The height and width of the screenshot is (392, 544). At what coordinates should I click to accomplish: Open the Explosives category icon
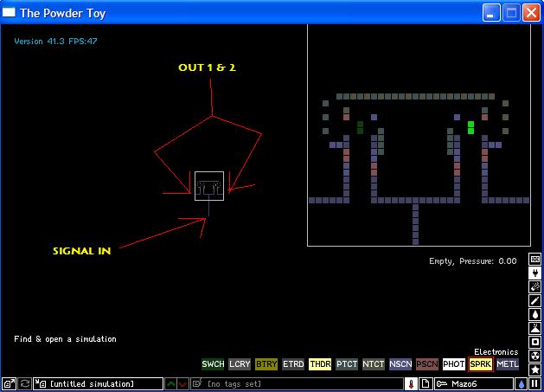coord(536,286)
